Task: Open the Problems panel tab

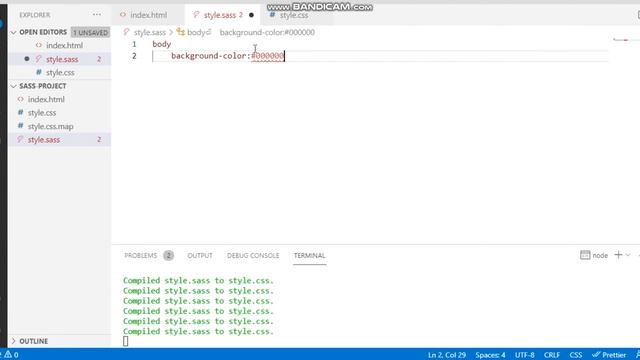Action: coord(140,256)
